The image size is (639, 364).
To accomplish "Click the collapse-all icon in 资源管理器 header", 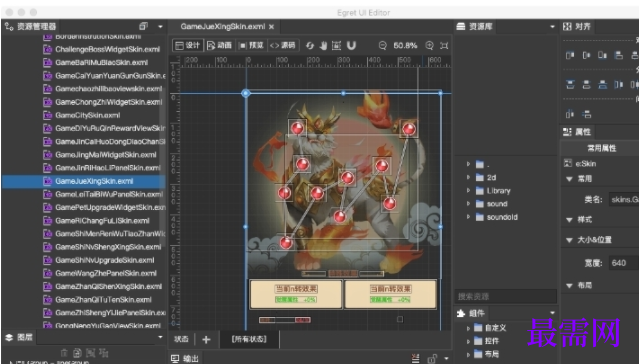I will click(143, 26).
